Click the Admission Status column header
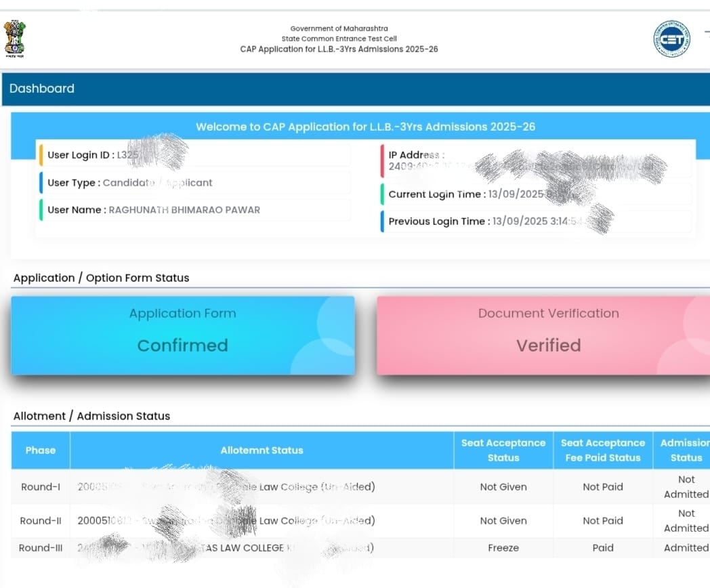Image resolution: width=710 pixels, height=588 pixels. click(682, 450)
